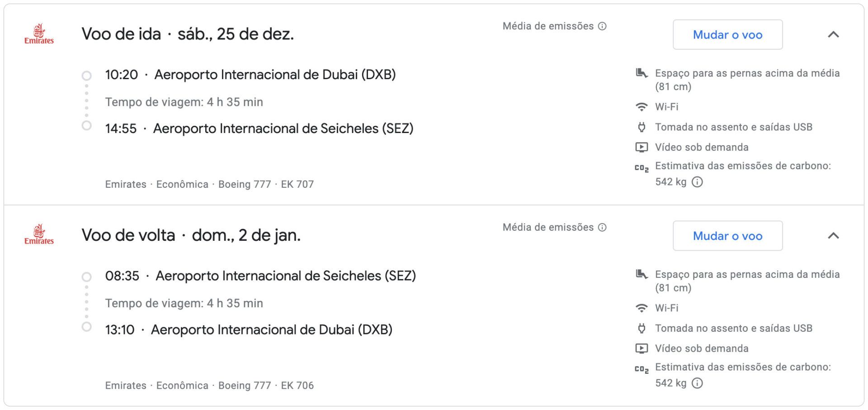This screenshot has height=410, width=868.
Task: Click Mudar o voo for return flight
Action: pos(727,236)
